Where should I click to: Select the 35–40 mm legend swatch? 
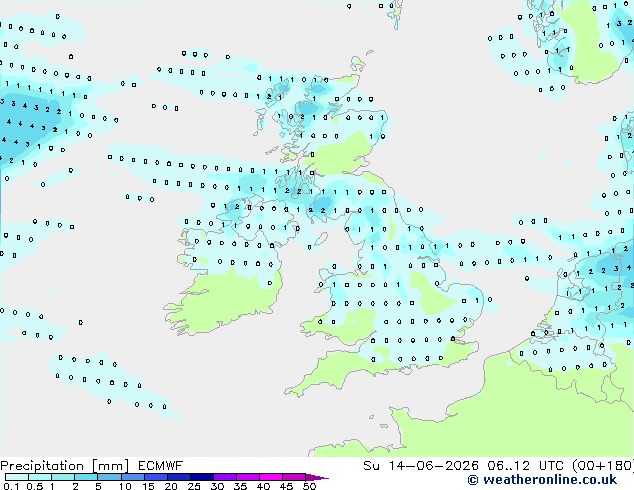(248, 477)
